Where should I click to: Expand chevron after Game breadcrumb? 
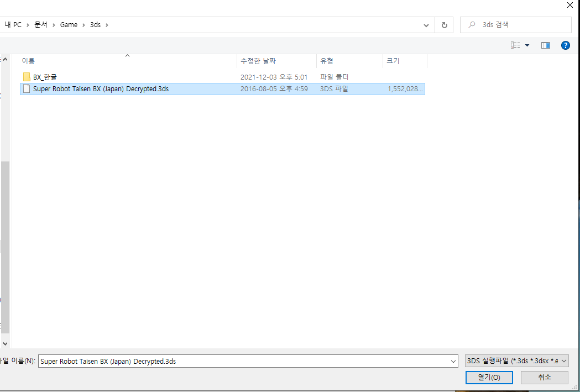pyautogui.click(x=83, y=25)
